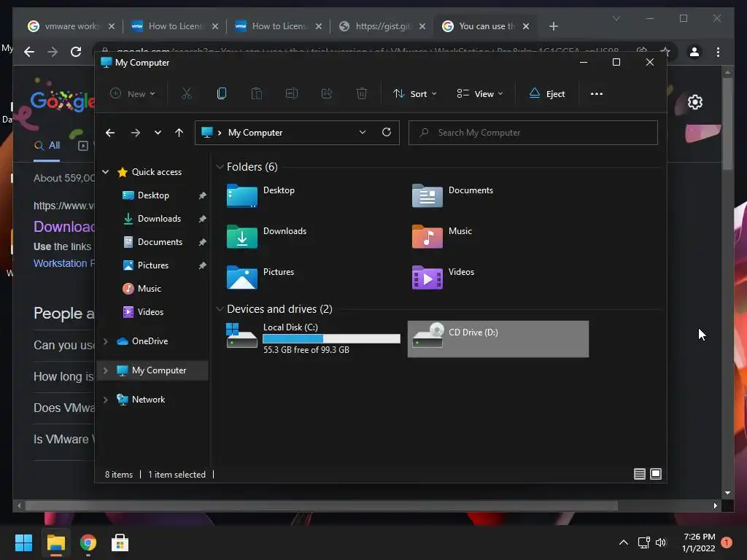Switch to large icons view icon
Screen dimensions: 747x560
(x=656, y=474)
